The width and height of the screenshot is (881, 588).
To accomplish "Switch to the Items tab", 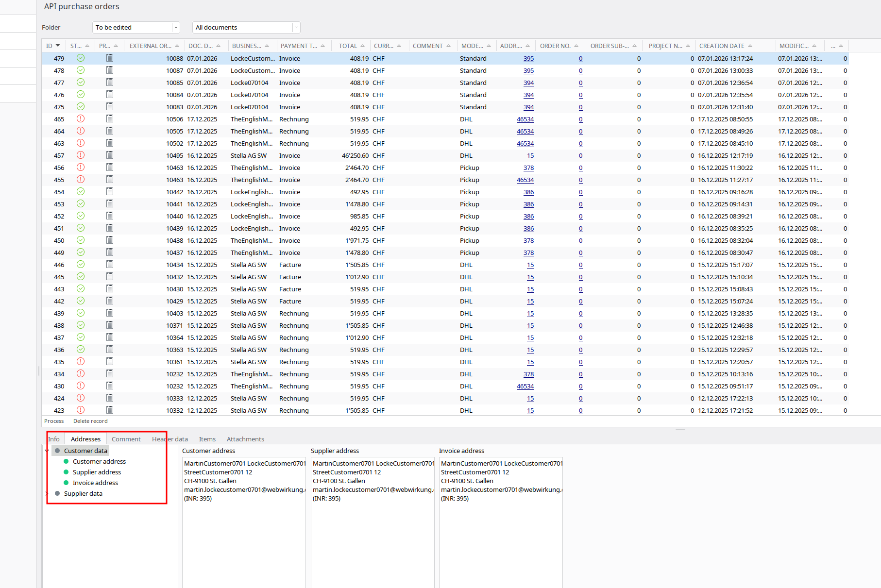I will [x=207, y=439].
